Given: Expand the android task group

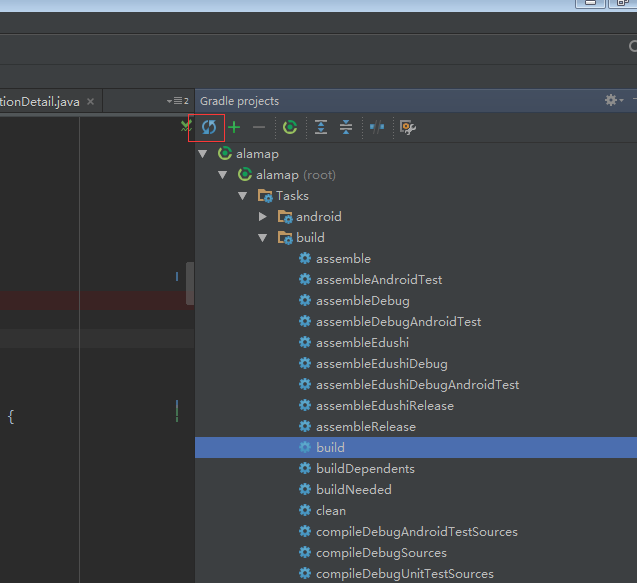Looking at the screenshot, I should pos(262,217).
